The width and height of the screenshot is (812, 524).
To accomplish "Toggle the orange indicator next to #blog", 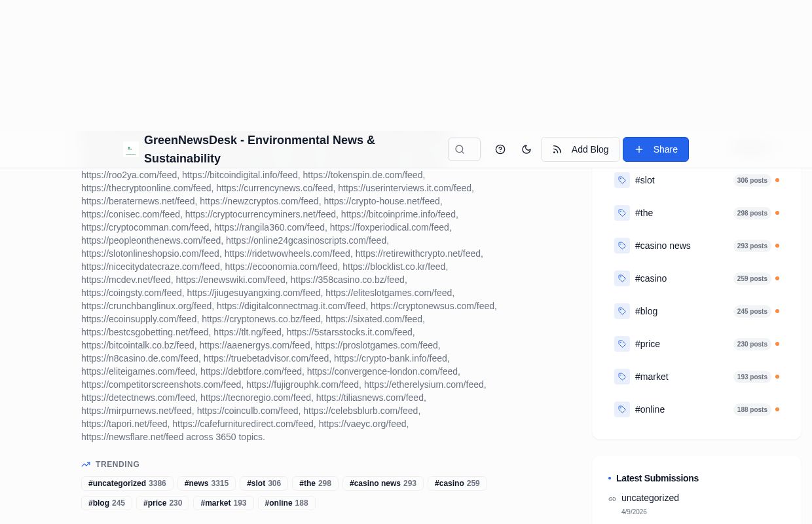I will [x=777, y=311].
